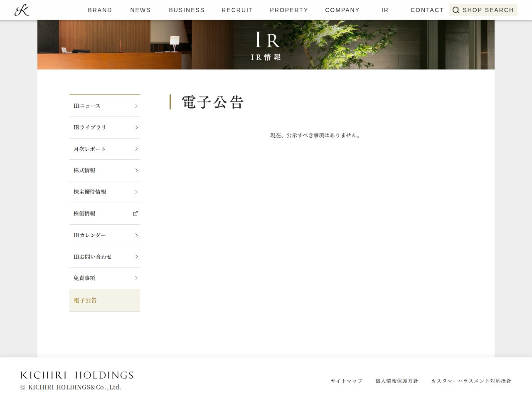532x404 pixels.
Task: Open 株価情報 external page
Action: pos(105,214)
